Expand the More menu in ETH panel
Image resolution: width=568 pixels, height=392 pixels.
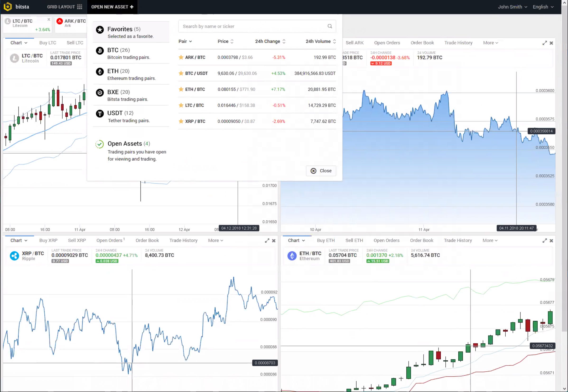[x=490, y=241]
